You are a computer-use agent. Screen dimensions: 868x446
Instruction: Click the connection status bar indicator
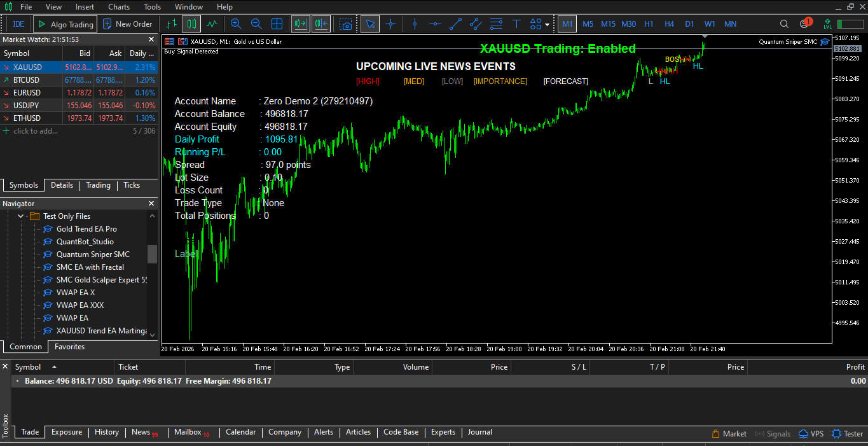[x=850, y=24]
